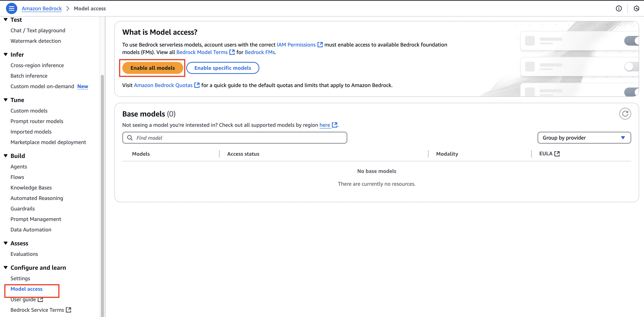644x317 pixels.
Task: Click Enable specific models button
Action: 222,68
